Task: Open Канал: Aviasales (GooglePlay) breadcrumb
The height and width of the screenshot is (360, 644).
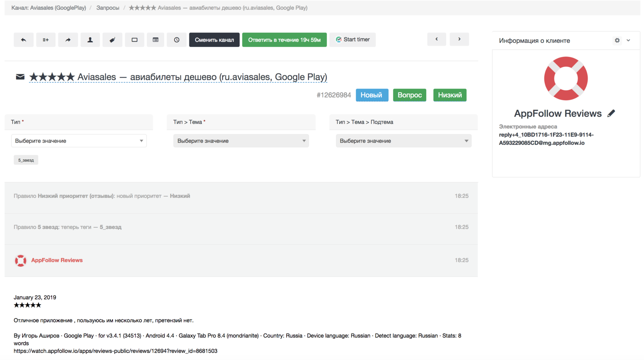Action: click(49, 8)
